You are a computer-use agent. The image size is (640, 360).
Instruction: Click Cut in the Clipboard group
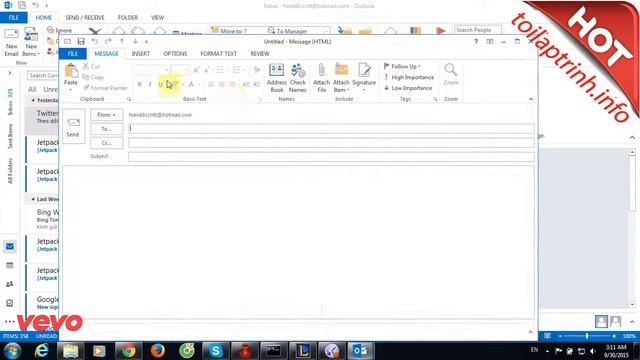91,66
